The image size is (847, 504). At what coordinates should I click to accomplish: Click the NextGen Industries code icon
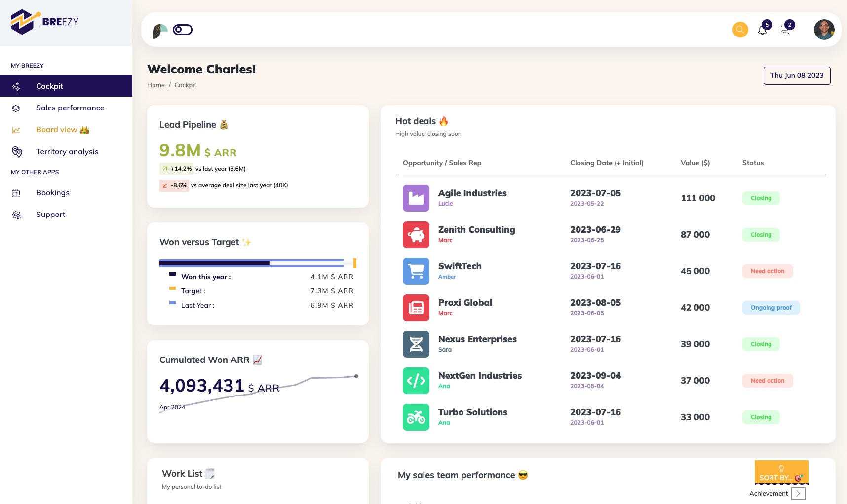[416, 381]
